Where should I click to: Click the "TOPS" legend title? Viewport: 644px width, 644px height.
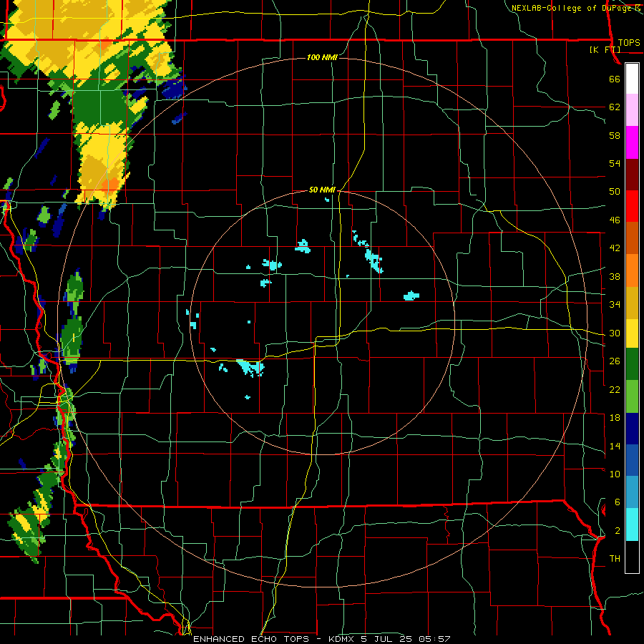[x=629, y=43]
